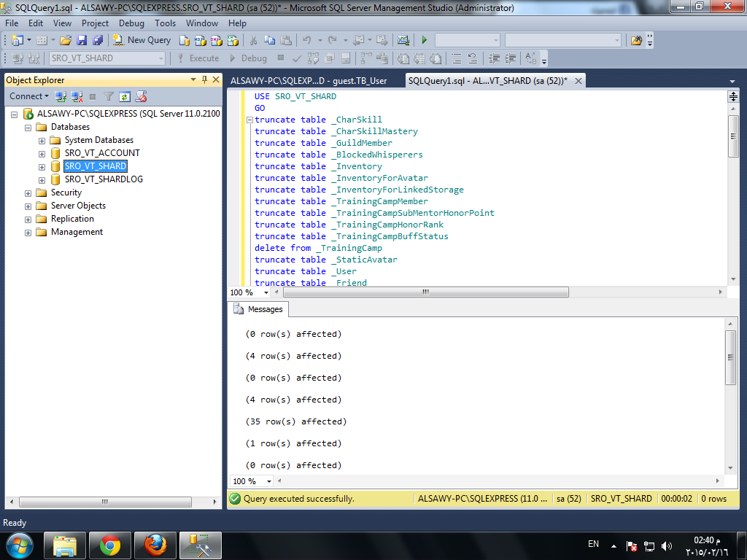Click the green Start Debugging arrow
Screen dimensions: 747x560
click(x=424, y=41)
